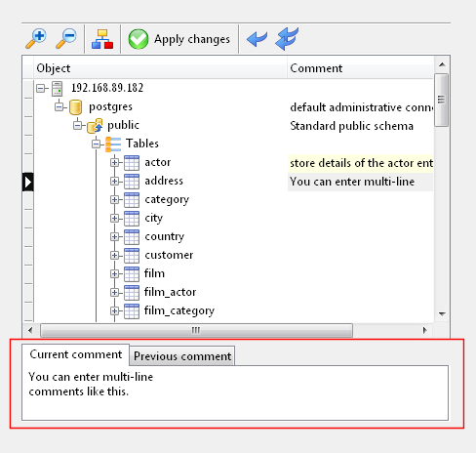Click the hierarchy tree structure icon
Viewport: 476px width, 453px height.
pos(102,39)
